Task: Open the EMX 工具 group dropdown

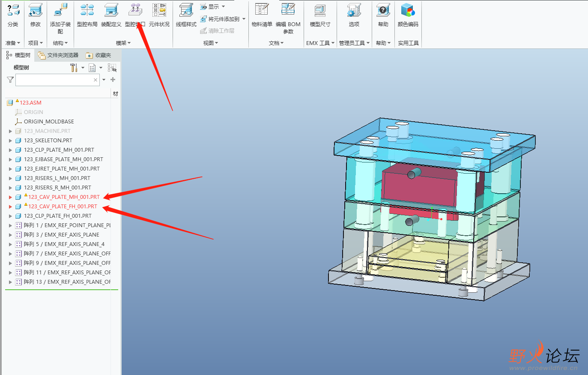Action: pyautogui.click(x=320, y=43)
